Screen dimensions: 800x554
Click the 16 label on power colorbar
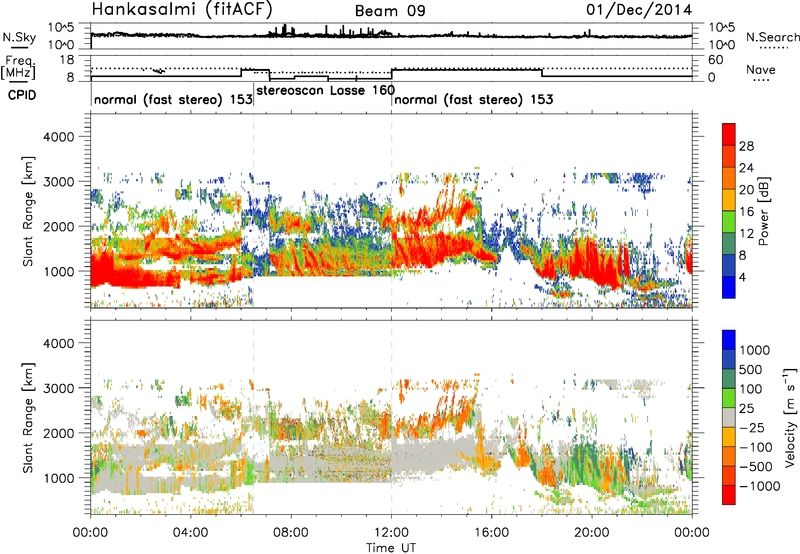746,212
